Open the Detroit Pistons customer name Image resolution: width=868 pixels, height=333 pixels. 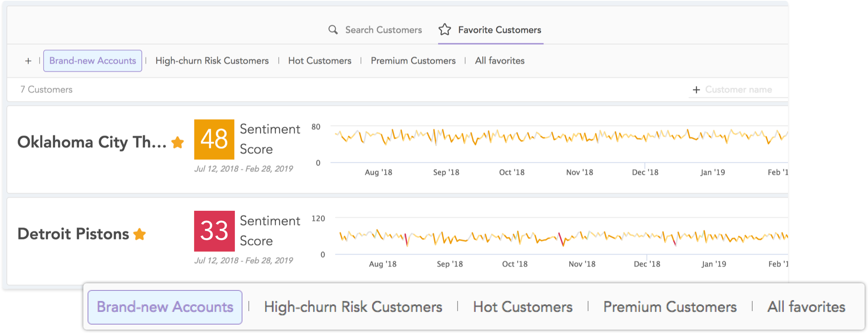(x=73, y=234)
